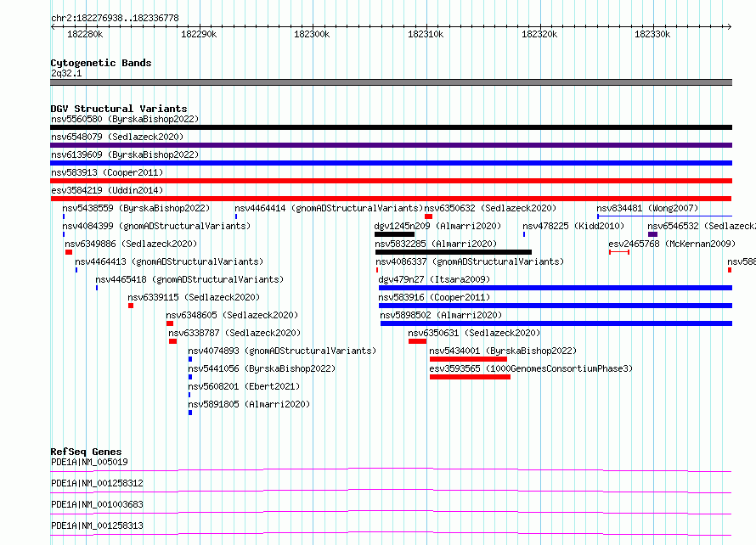Viewport: 756px width, 545px height.
Task: Open the nsv6350631 (Sedlazeck2020) red bar
Action: (x=417, y=341)
